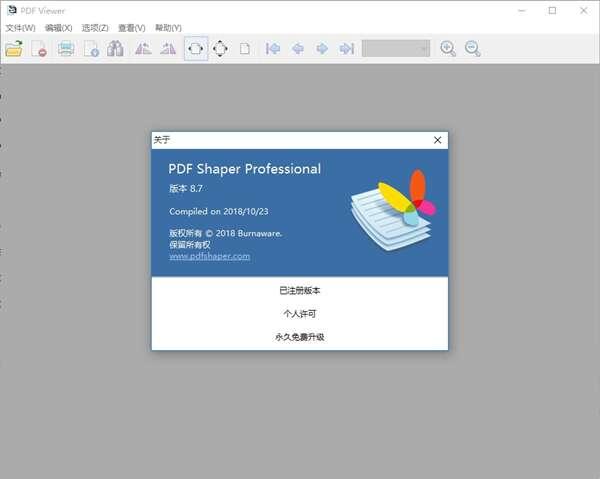Image resolution: width=600 pixels, height=479 pixels.
Task: Jump to the last page arrow
Action: coord(346,48)
